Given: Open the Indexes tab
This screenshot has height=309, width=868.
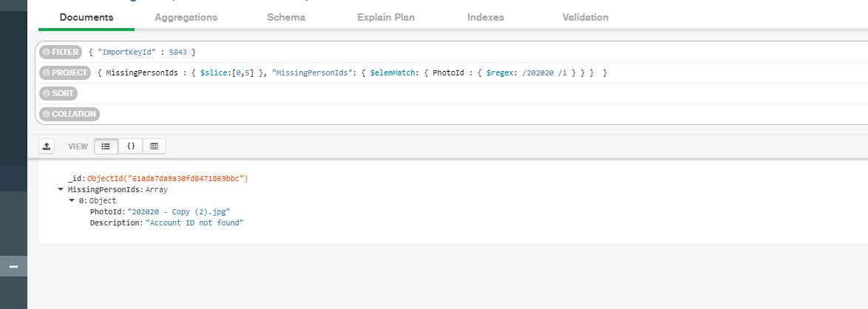Looking at the screenshot, I should coord(486,17).
